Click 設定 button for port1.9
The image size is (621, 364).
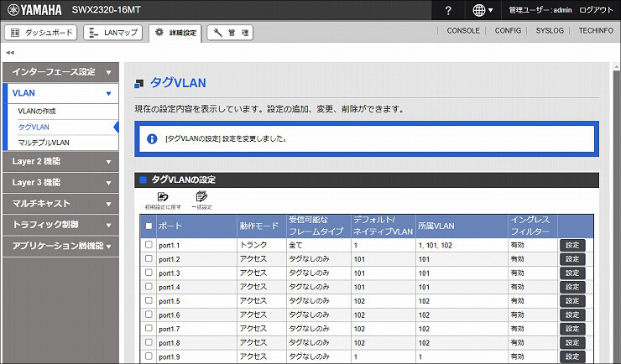click(572, 356)
